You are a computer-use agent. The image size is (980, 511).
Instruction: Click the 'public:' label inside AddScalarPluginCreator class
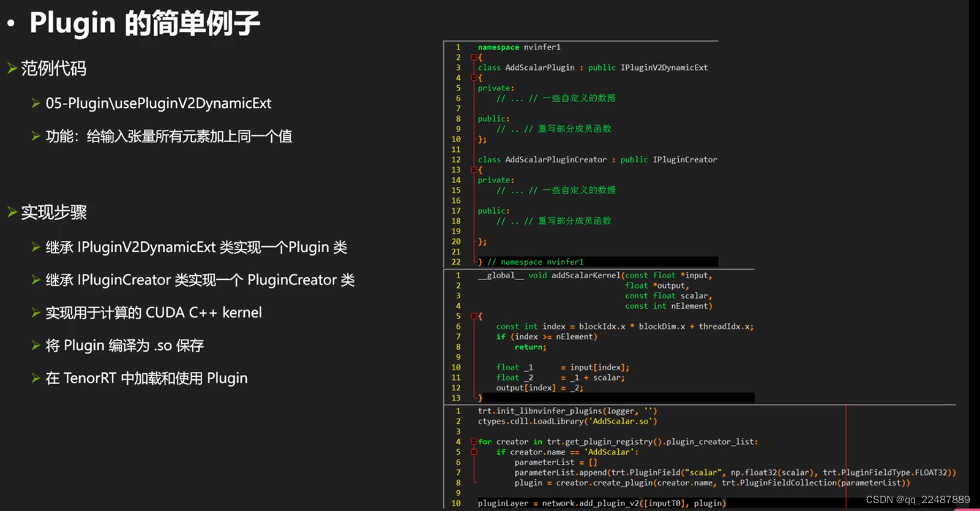click(x=494, y=211)
